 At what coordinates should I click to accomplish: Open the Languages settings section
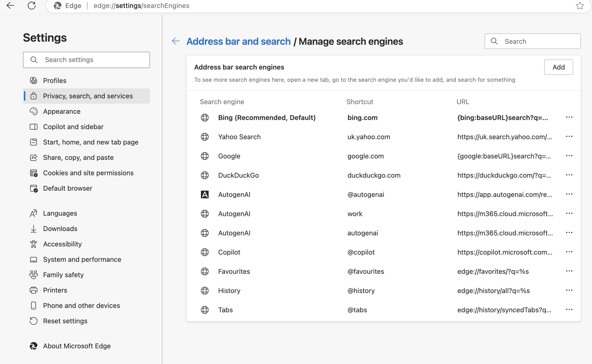pos(86,213)
